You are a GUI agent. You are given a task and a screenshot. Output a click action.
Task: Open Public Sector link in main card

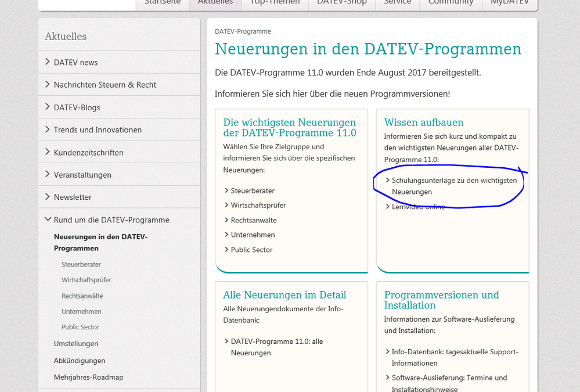251,250
